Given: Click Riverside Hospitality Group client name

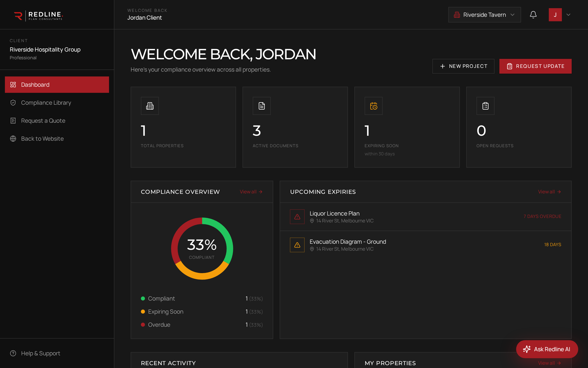Looking at the screenshot, I should coord(45,49).
